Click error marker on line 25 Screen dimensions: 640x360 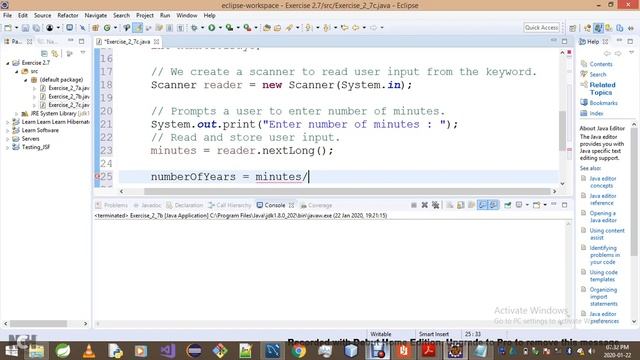tap(97, 176)
